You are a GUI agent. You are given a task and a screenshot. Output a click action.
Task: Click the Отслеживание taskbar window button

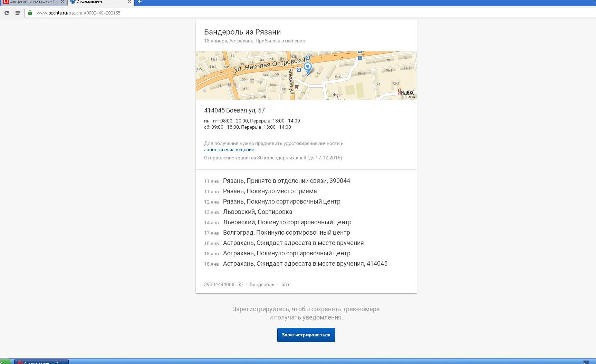tap(41, 362)
